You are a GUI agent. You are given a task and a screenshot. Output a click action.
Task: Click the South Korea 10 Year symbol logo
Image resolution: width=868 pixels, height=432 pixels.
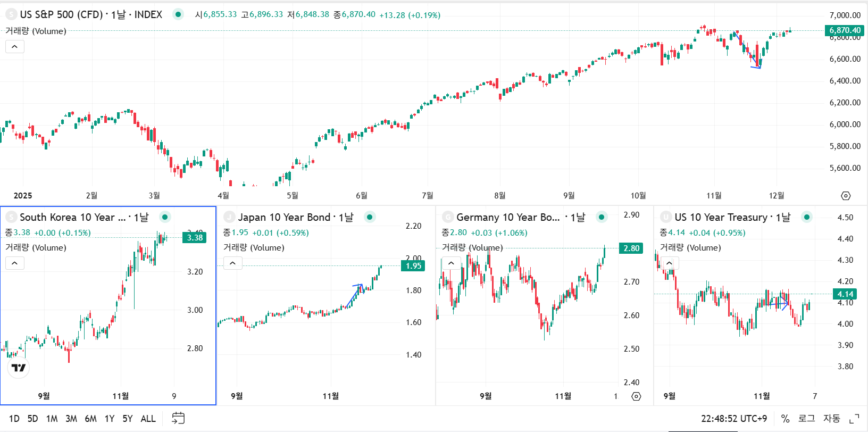point(11,217)
